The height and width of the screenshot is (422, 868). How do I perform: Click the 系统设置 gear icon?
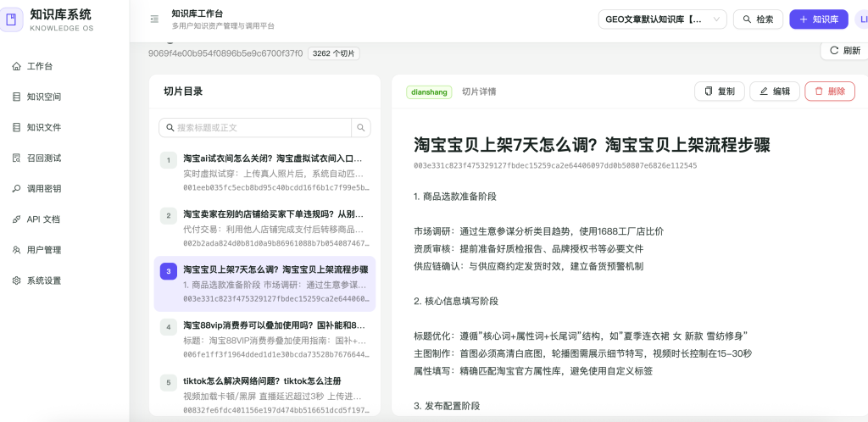click(16, 280)
